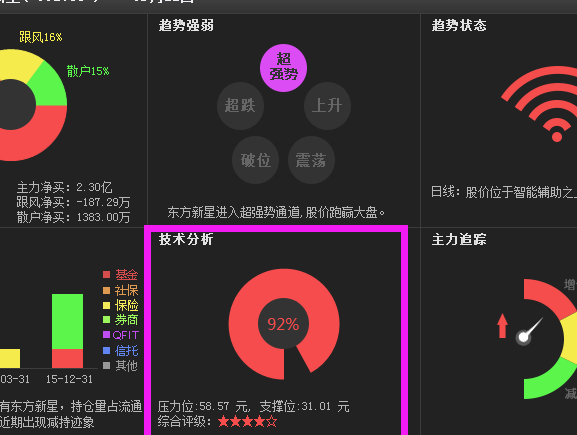Click the 15-12-31 date axis label
577x435 pixels.
(69, 379)
